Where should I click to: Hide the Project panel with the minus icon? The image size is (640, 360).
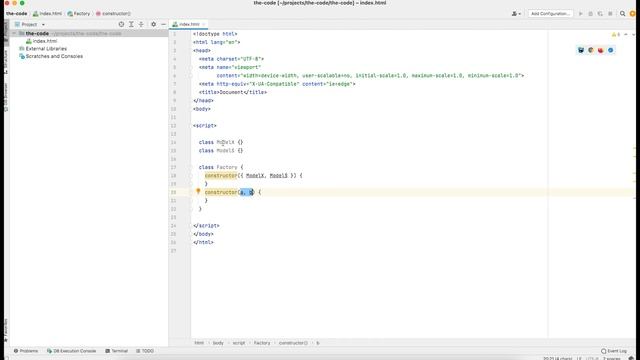(163, 24)
